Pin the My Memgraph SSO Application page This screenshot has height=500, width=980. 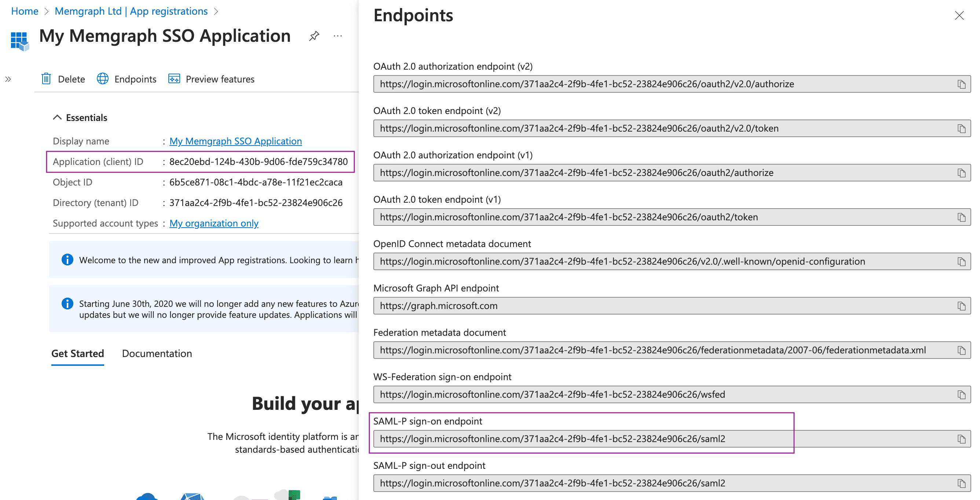click(314, 36)
